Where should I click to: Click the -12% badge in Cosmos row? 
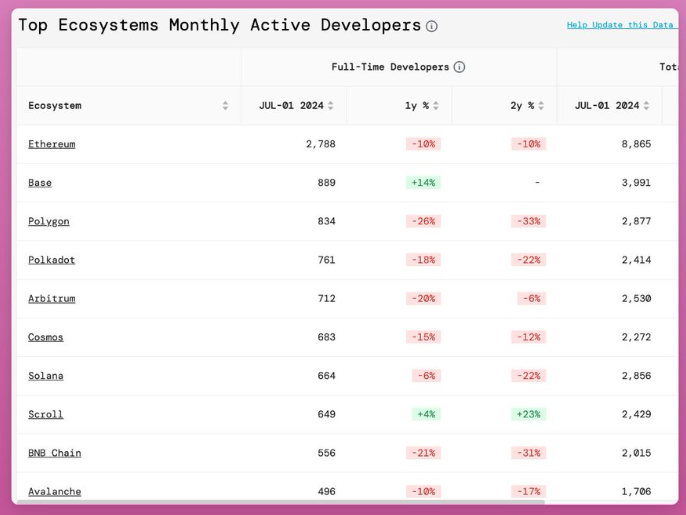[528, 337]
